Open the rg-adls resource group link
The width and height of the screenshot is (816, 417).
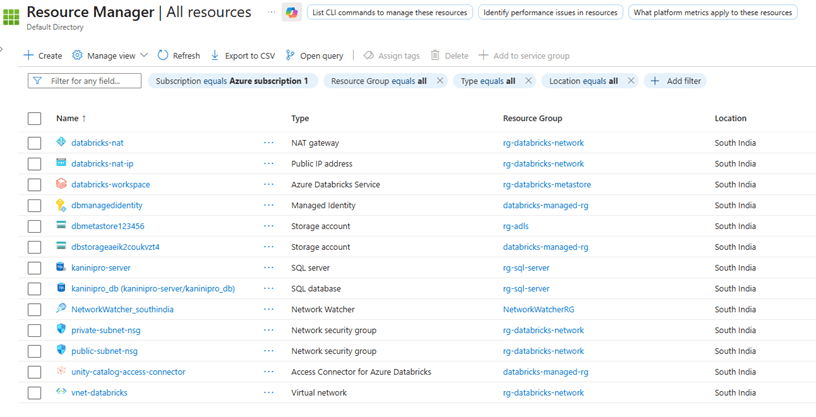pos(516,226)
